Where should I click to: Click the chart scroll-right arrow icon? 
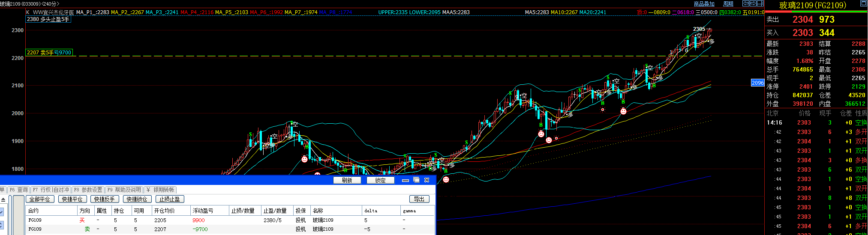pyautogui.click(x=753, y=3)
